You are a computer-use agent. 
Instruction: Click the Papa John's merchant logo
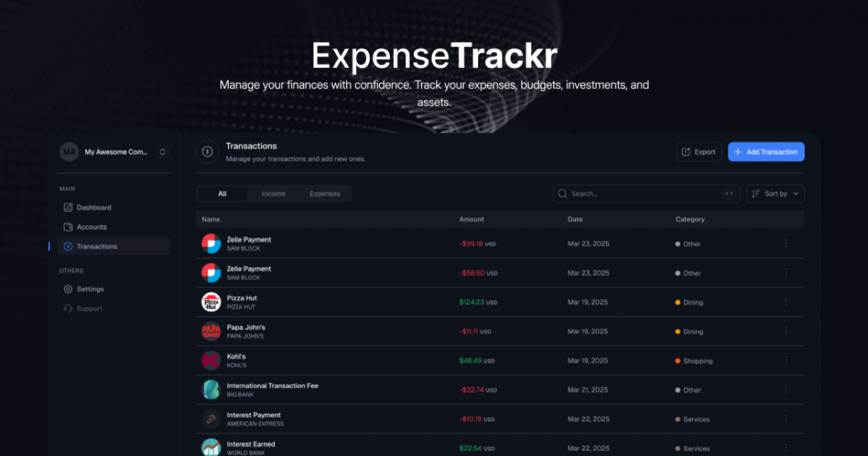[210, 332]
